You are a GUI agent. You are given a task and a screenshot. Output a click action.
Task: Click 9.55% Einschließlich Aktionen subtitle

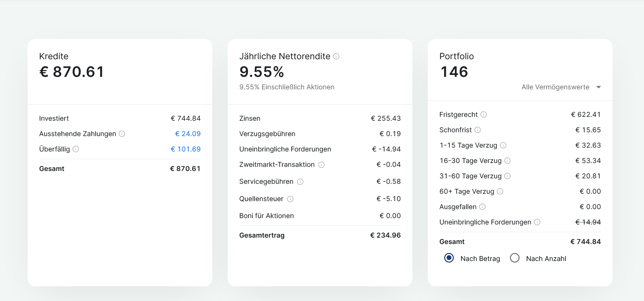(x=287, y=87)
